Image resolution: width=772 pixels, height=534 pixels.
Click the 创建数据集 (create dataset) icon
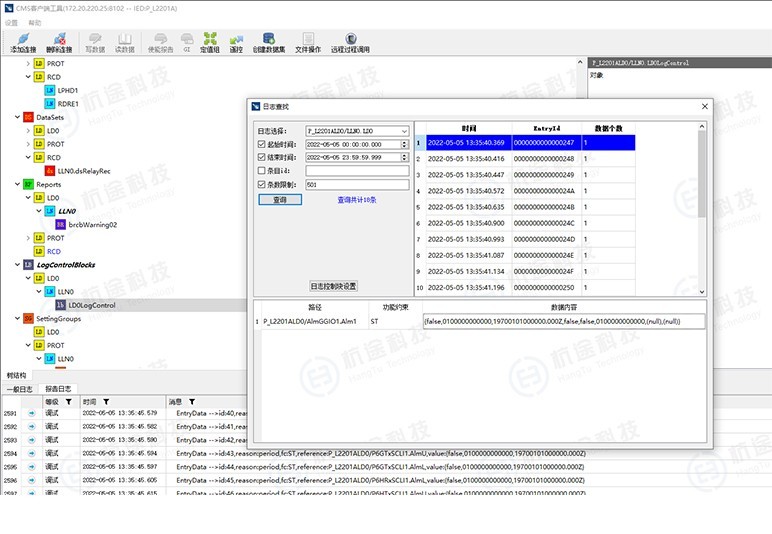268,42
